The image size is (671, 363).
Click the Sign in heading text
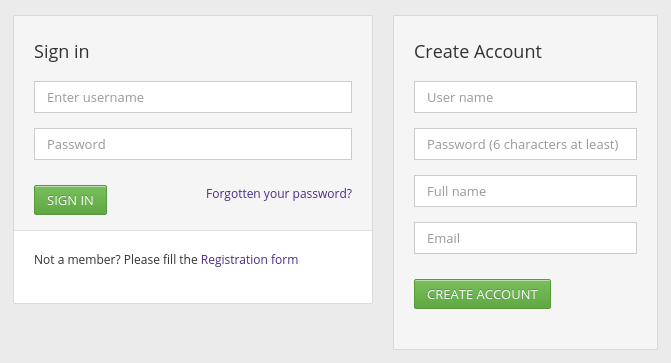click(x=62, y=52)
